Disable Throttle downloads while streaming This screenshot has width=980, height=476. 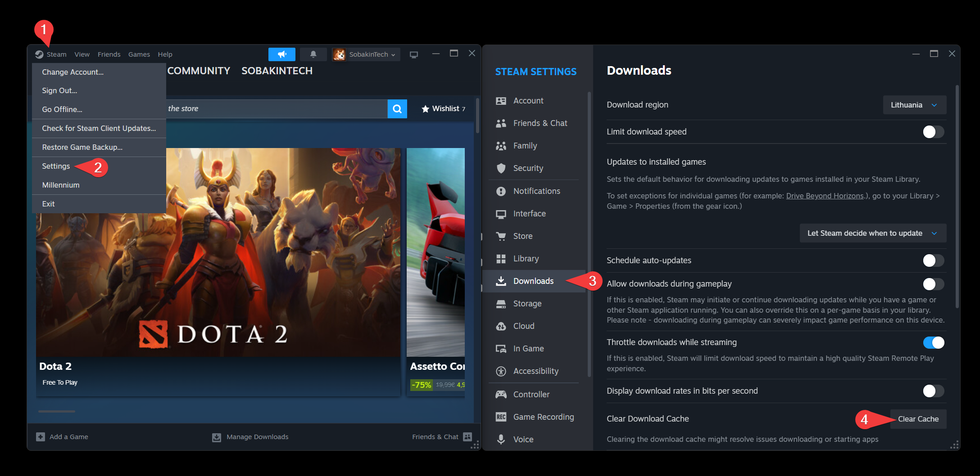coord(933,343)
